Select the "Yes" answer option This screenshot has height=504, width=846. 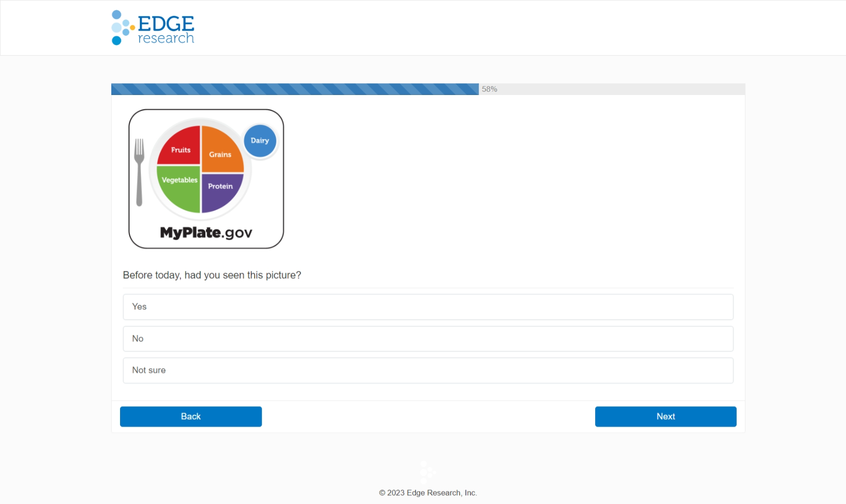coord(428,307)
